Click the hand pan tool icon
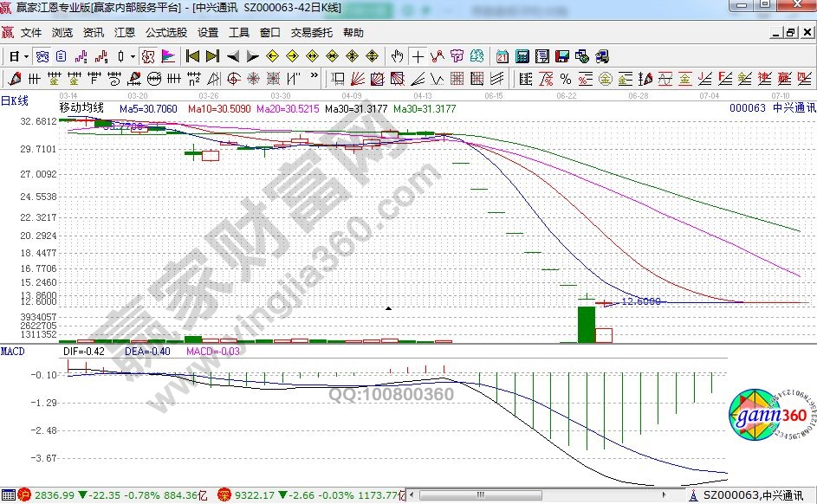Viewport: 817px width, 504px height. pyautogui.click(x=398, y=56)
